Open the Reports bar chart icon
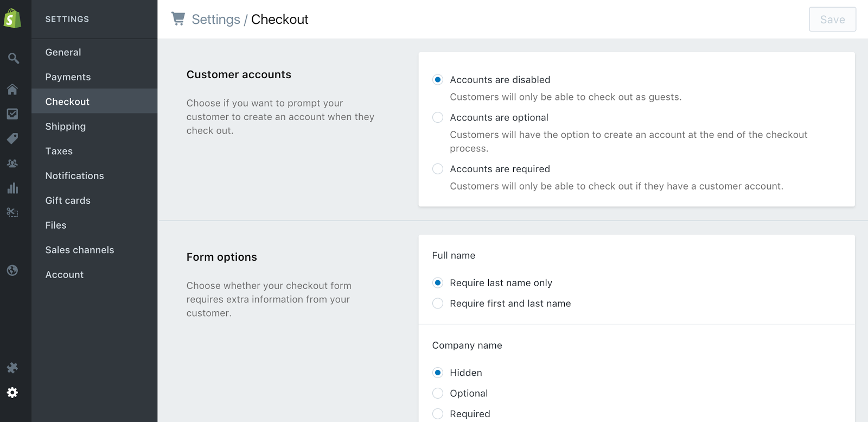868x422 pixels. tap(12, 188)
